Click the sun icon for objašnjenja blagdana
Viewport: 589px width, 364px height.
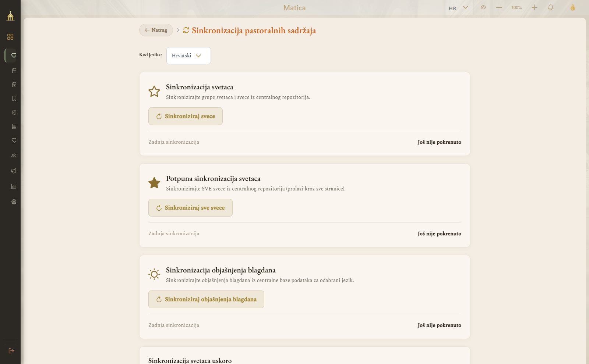coord(154,274)
